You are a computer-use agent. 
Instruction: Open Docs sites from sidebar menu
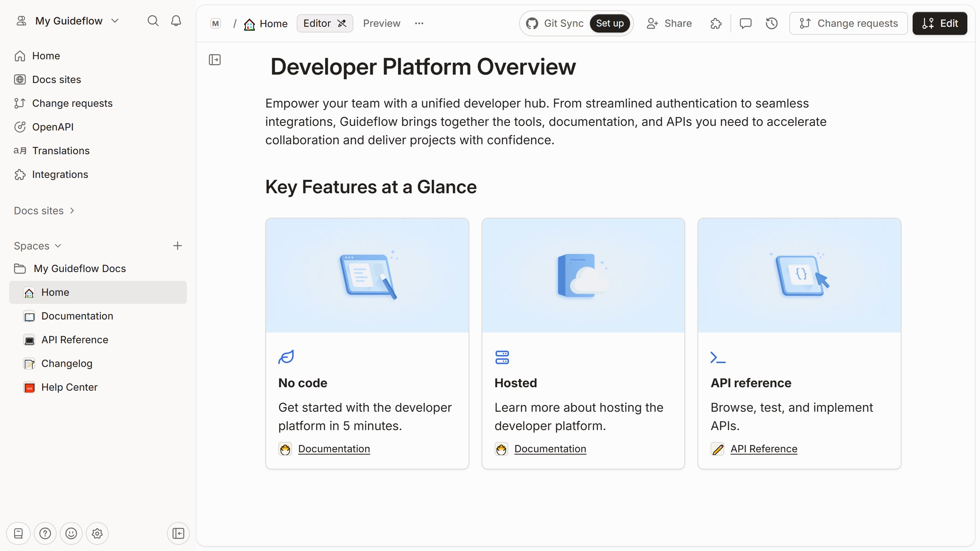coord(57,80)
